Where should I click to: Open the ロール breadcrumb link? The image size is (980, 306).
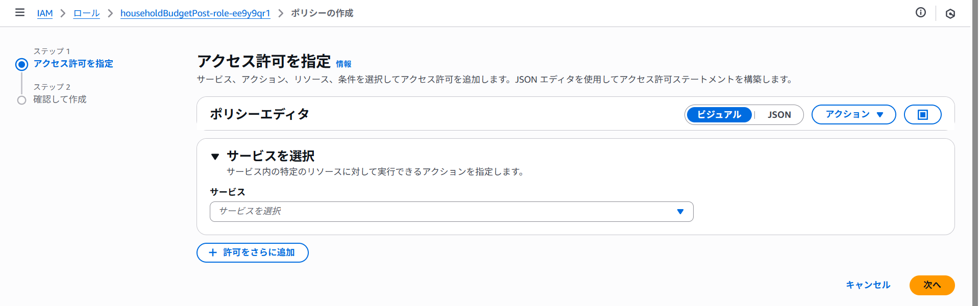pos(86,13)
